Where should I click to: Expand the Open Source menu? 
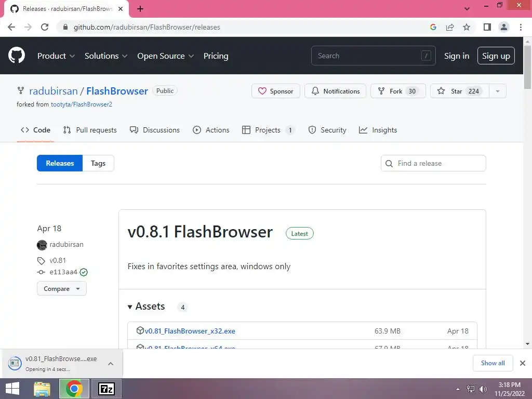166,56
